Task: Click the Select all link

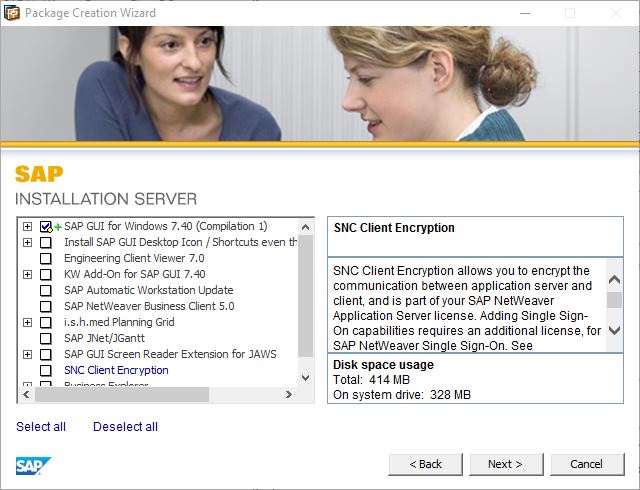Action: [x=41, y=427]
